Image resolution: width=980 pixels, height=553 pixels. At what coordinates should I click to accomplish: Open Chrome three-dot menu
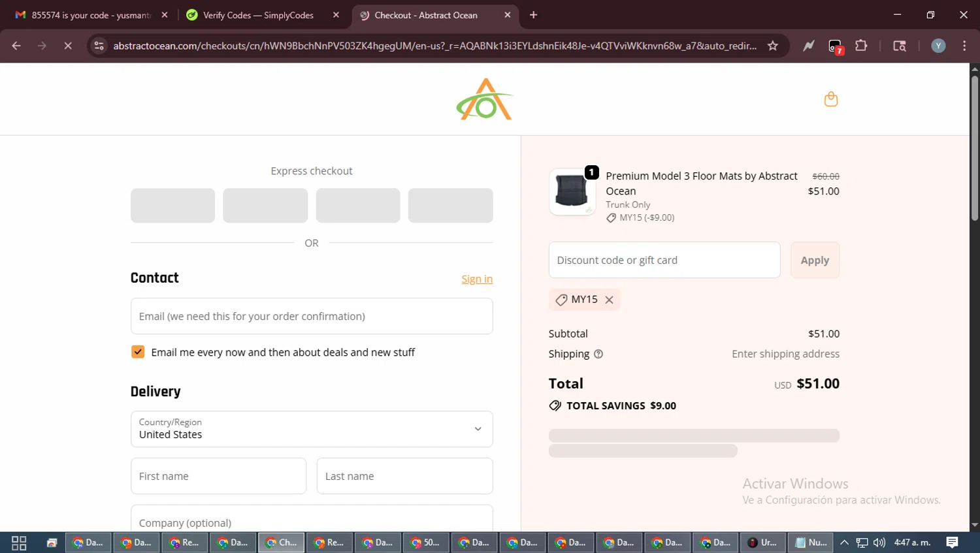[x=964, y=46]
